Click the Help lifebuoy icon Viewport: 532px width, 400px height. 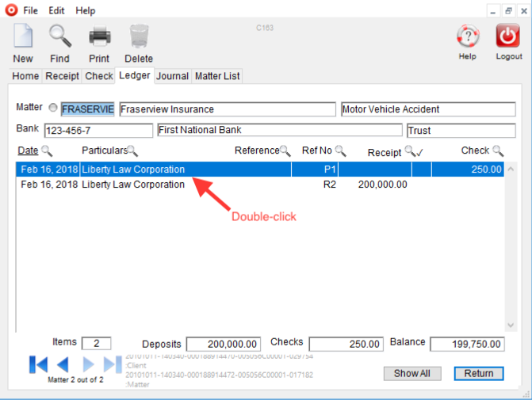point(467,36)
